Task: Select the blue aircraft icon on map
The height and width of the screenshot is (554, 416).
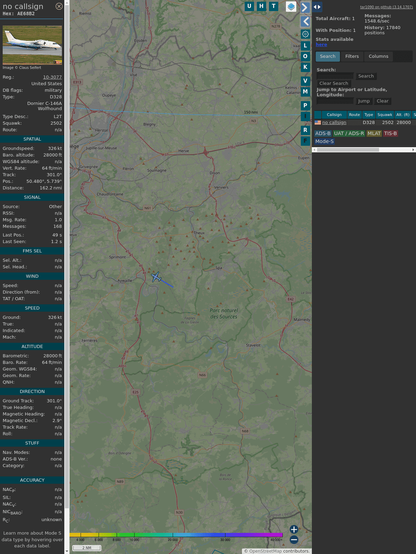Action: point(156,277)
